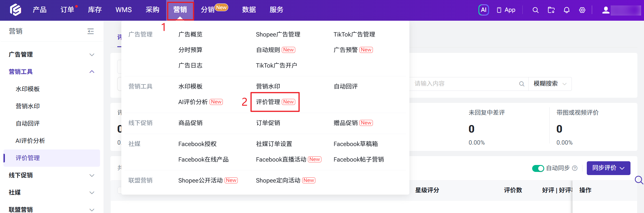
Task: Open the folder export icon in header
Action: [x=551, y=10]
